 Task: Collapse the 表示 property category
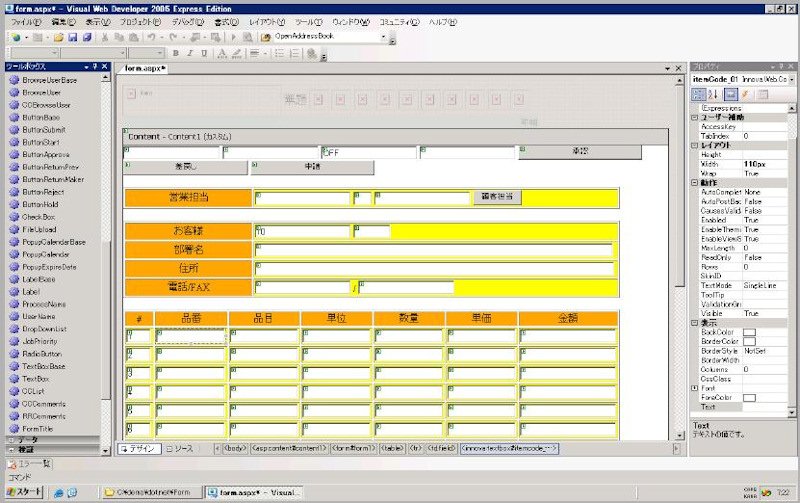(694, 323)
